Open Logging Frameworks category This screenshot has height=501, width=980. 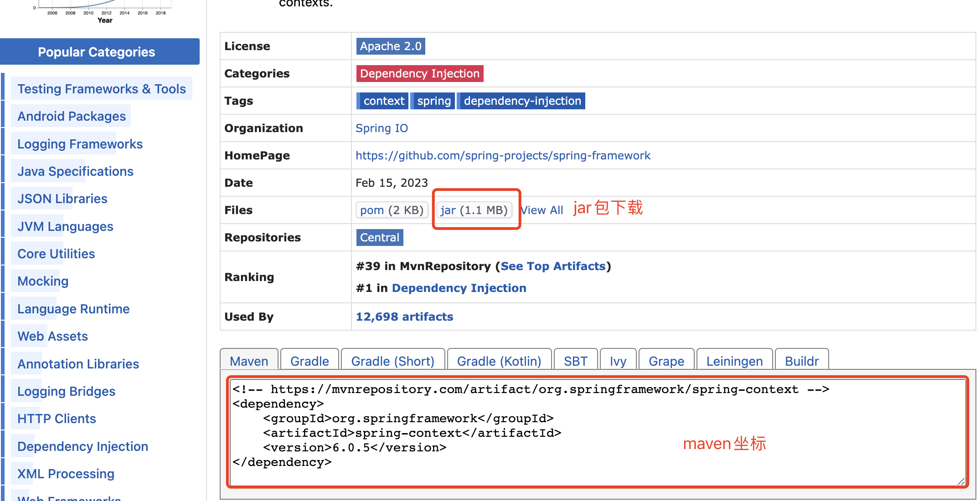click(x=80, y=144)
